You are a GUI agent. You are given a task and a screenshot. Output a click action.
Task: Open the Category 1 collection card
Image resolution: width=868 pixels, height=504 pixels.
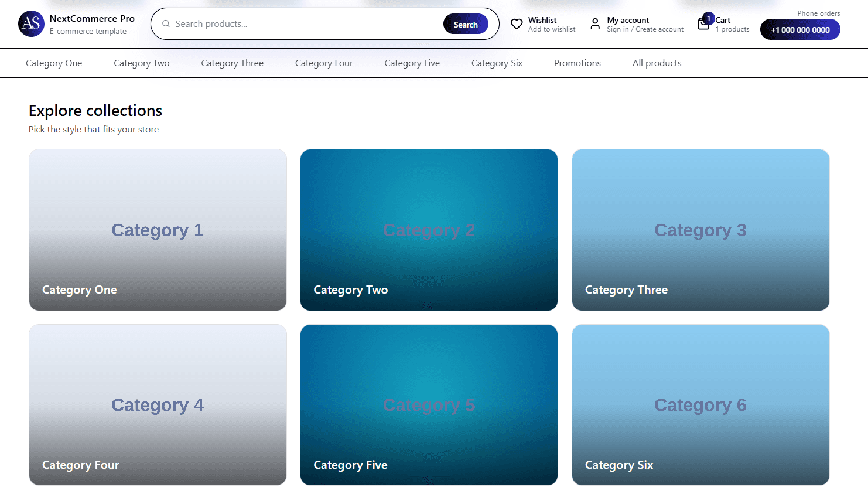pyautogui.click(x=157, y=229)
